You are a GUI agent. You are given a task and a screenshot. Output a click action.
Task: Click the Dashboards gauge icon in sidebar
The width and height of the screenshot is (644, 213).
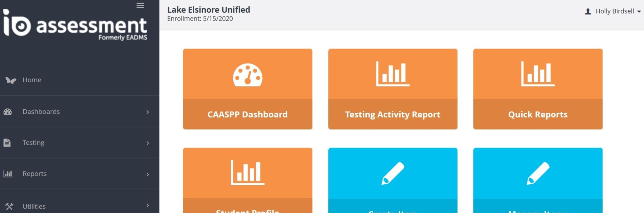(x=8, y=112)
